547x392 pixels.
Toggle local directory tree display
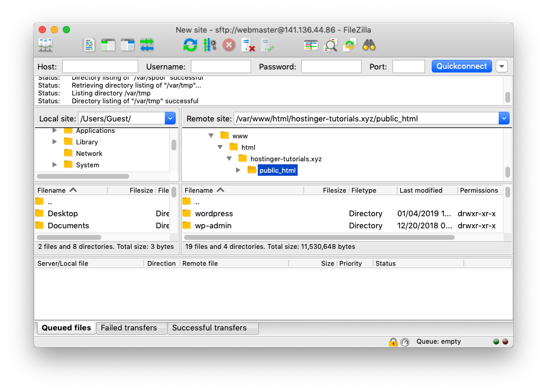click(108, 45)
